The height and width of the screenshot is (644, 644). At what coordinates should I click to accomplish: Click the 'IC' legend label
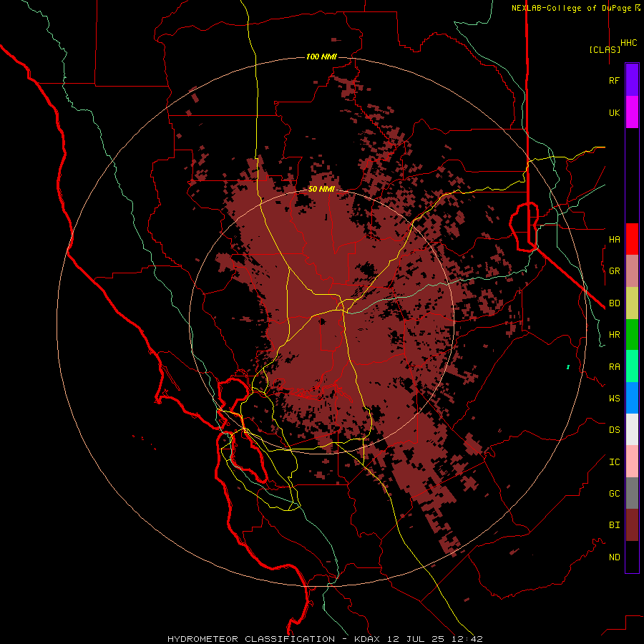point(614,462)
